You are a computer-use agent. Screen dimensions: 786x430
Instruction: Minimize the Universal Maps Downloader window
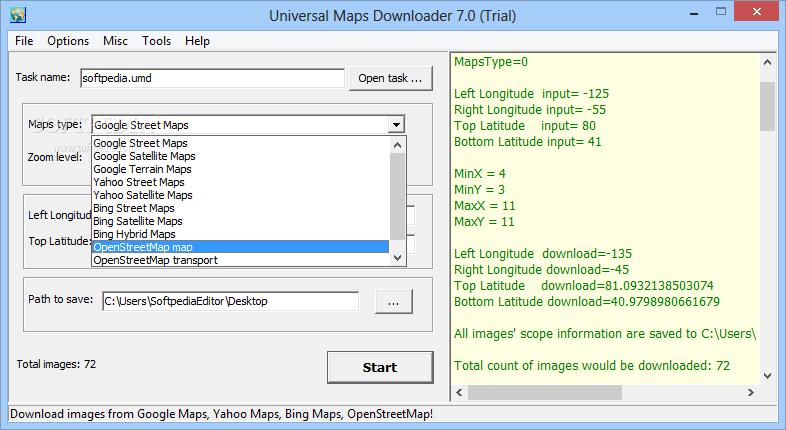pyautogui.click(x=694, y=13)
